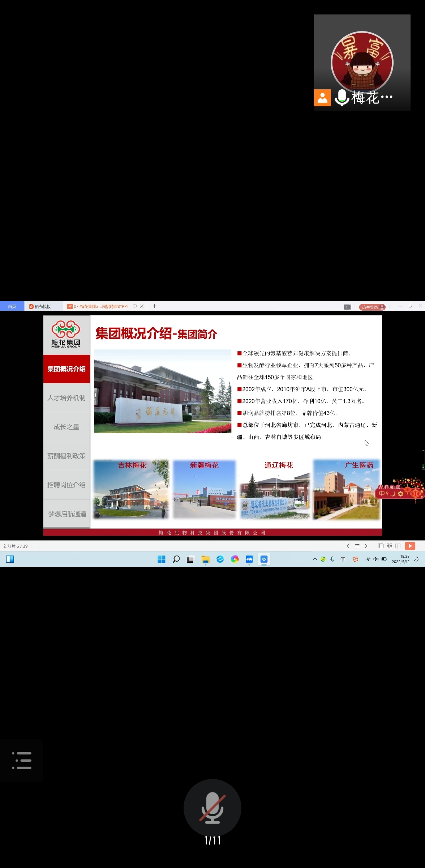Click the speaker's avatar tile

click(x=362, y=62)
